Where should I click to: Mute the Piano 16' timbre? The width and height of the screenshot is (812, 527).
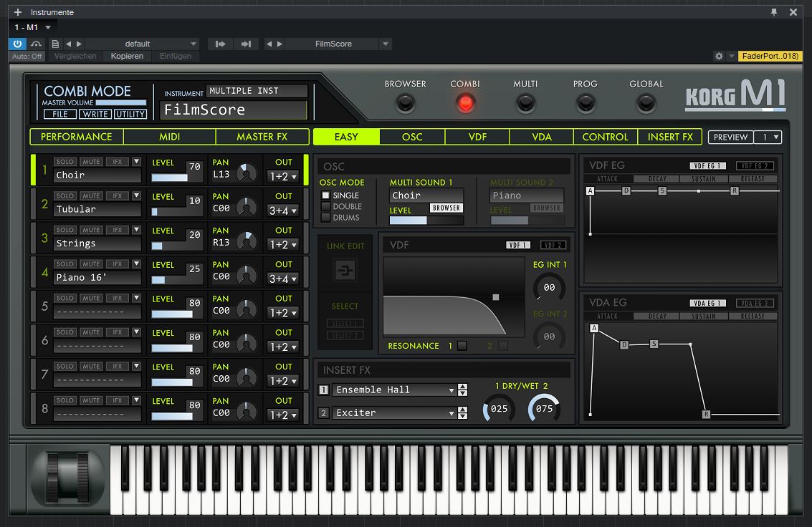tap(91, 264)
